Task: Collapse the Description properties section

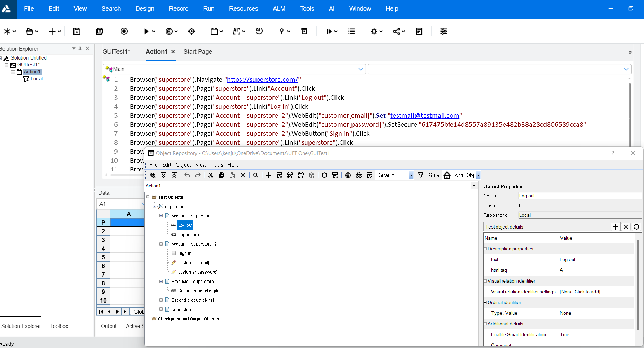Action: (485, 249)
